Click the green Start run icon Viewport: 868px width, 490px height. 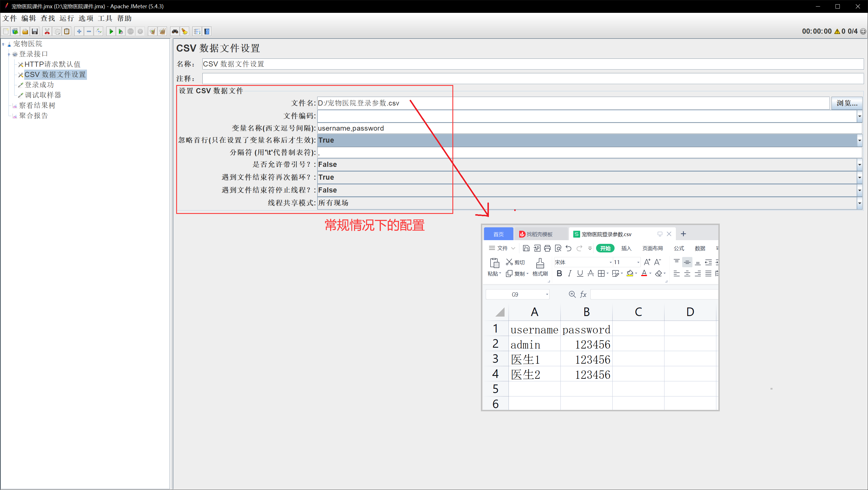point(111,31)
